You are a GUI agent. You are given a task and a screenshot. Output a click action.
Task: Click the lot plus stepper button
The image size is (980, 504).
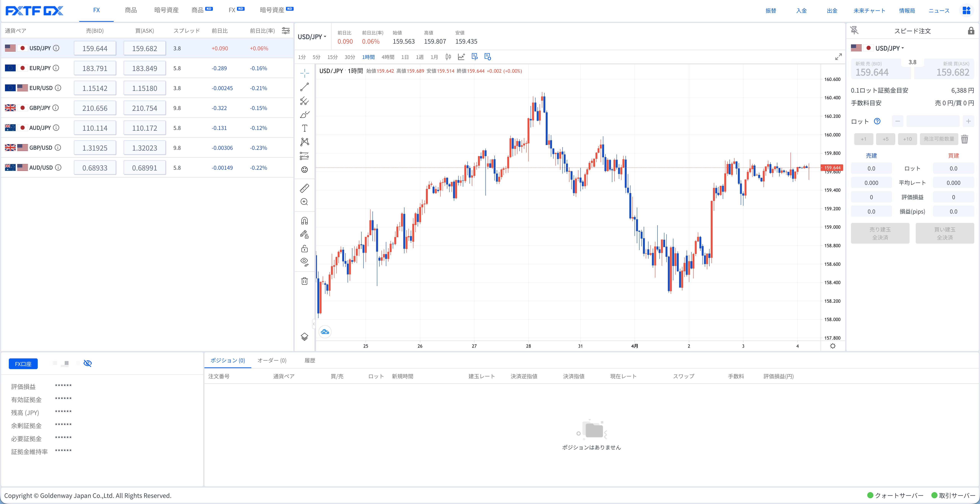pyautogui.click(x=968, y=121)
